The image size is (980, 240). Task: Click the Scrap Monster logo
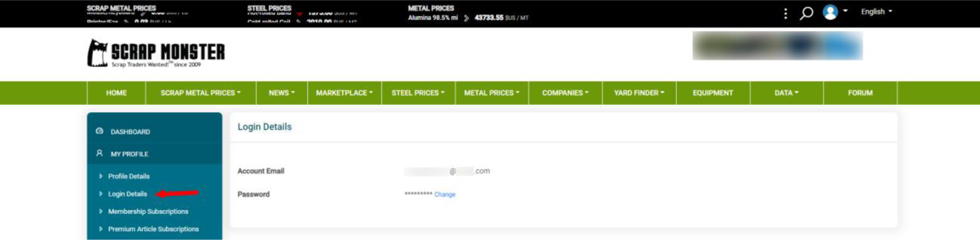(x=156, y=53)
